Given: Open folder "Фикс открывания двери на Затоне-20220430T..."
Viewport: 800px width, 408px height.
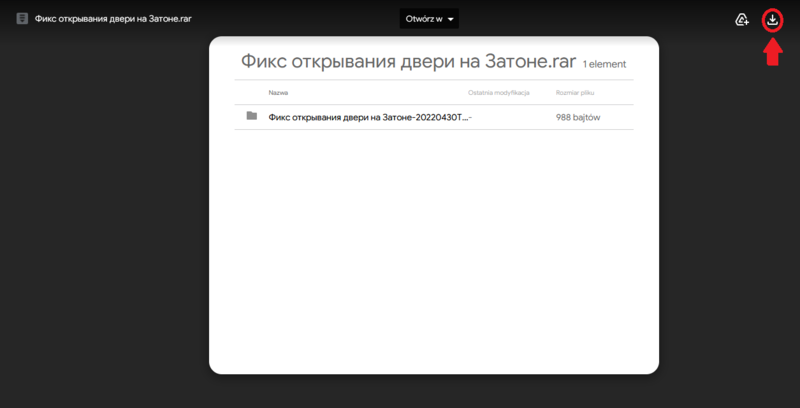Looking at the screenshot, I should (x=368, y=117).
